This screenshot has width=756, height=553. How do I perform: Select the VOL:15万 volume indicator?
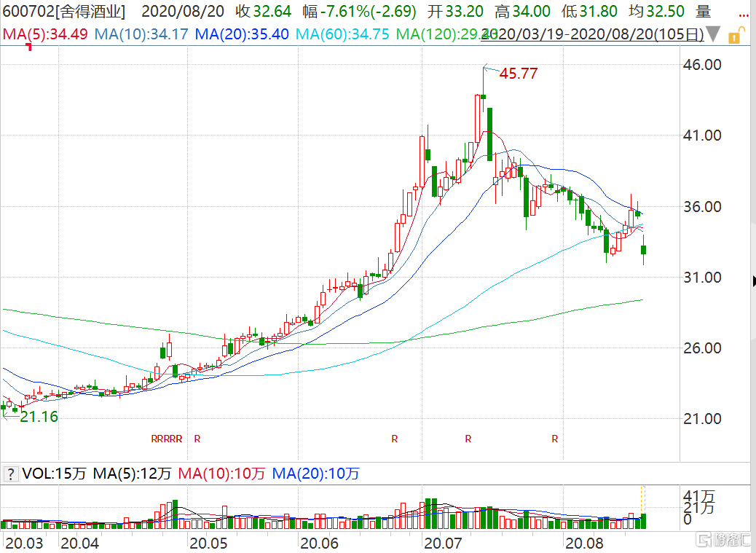(54, 474)
